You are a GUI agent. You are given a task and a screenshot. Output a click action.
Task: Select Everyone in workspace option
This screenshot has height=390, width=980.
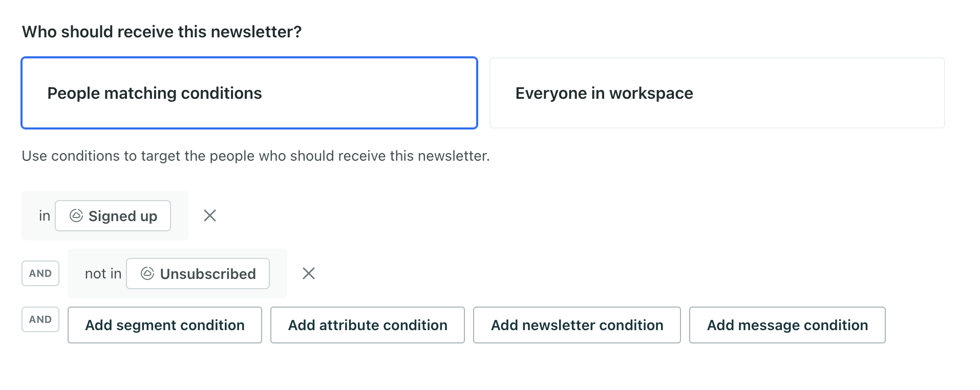pyautogui.click(x=717, y=93)
